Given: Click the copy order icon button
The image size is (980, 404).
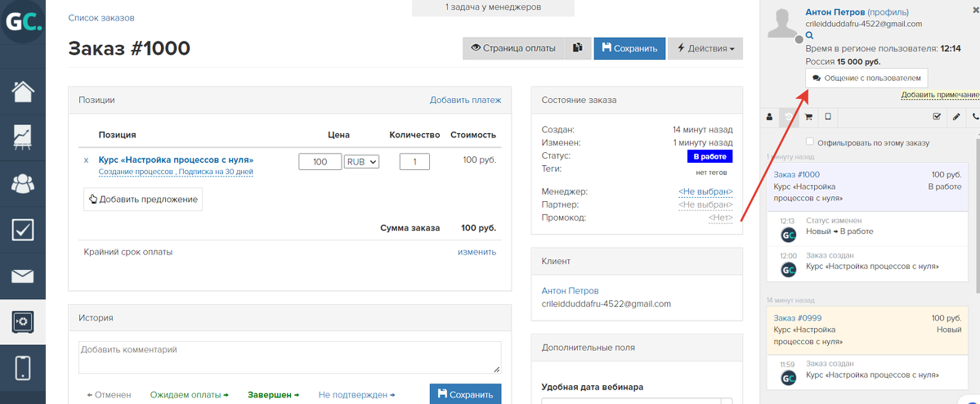Looking at the screenshot, I should [578, 48].
